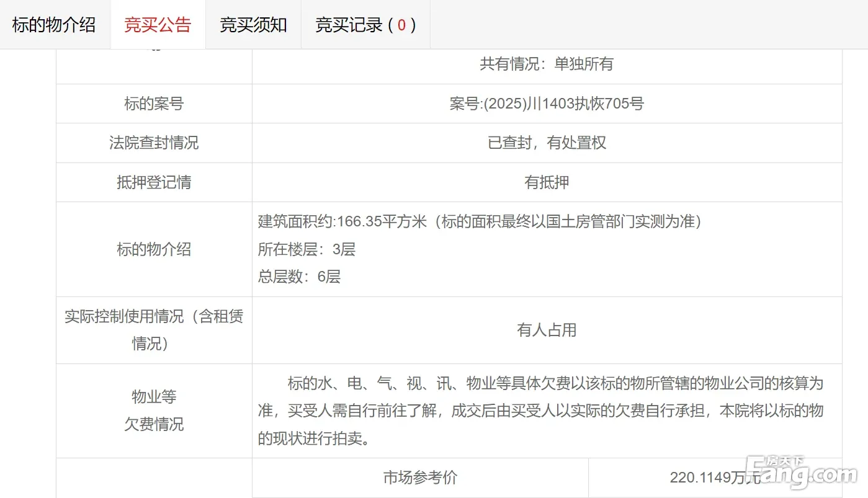868x498 pixels.
Task: Click the 总层数：6层 line
Action: pos(299,277)
